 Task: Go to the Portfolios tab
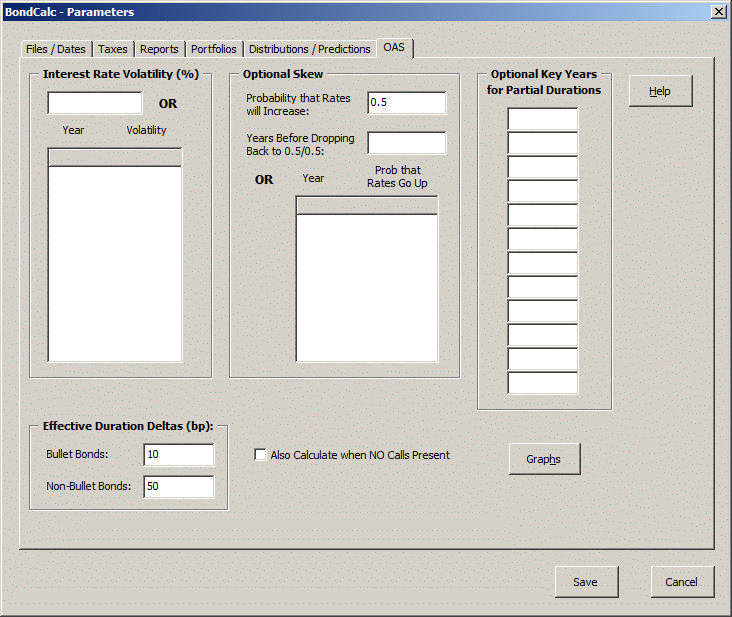tap(213, 49)
